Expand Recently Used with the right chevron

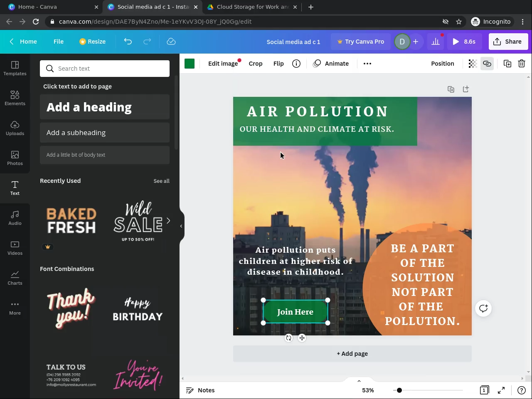point(168,221)
